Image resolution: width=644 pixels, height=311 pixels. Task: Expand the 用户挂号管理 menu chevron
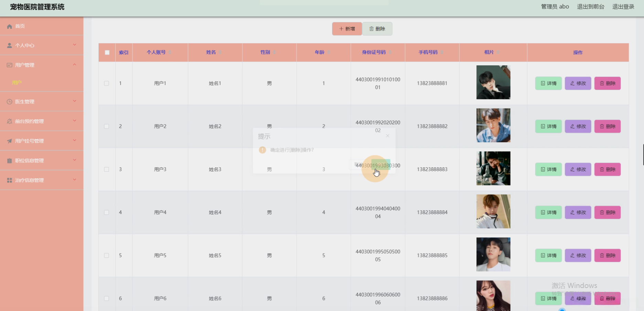[75, 140]
